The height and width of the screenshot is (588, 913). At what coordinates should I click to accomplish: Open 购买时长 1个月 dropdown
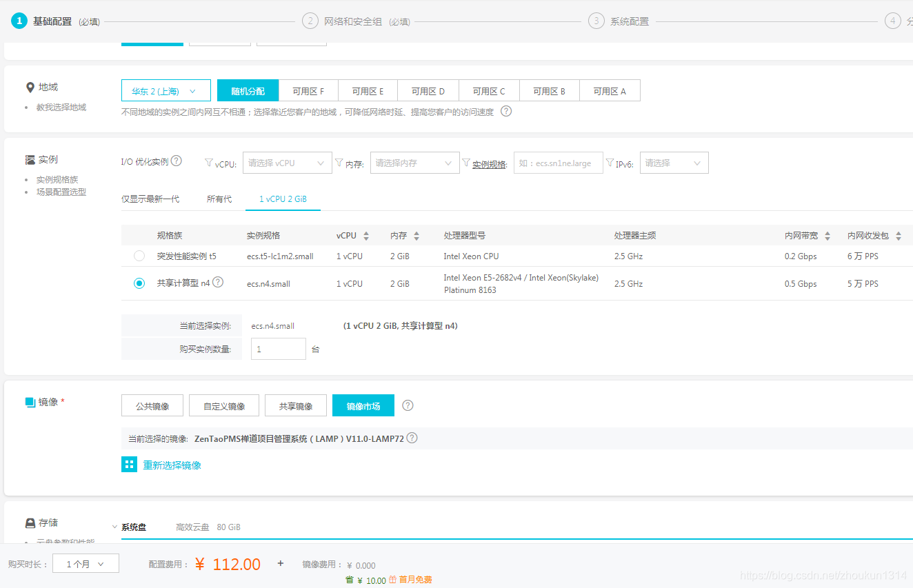pos(86,564)
